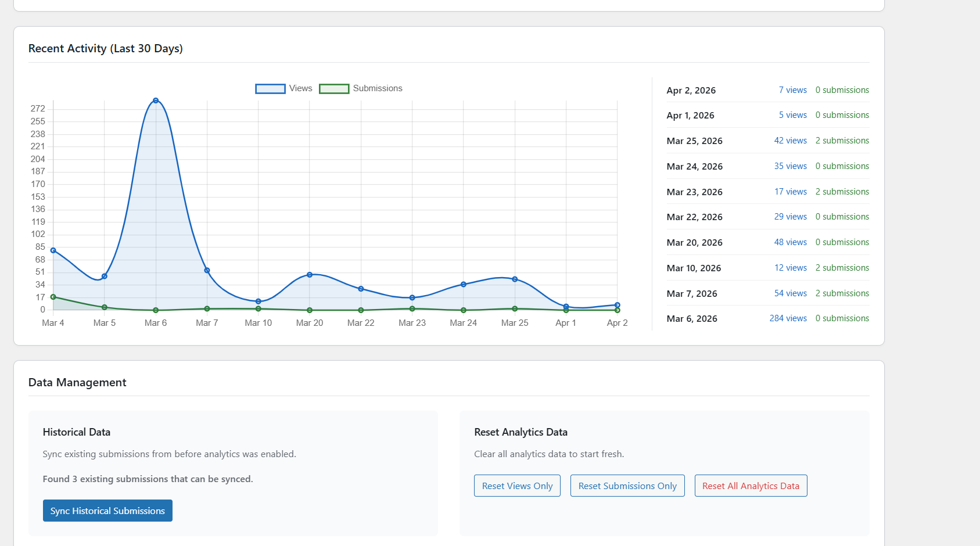Viewport: 980px width, 546px height.
Task: Click Reset Submissions Only
Action: click(627, 486)
